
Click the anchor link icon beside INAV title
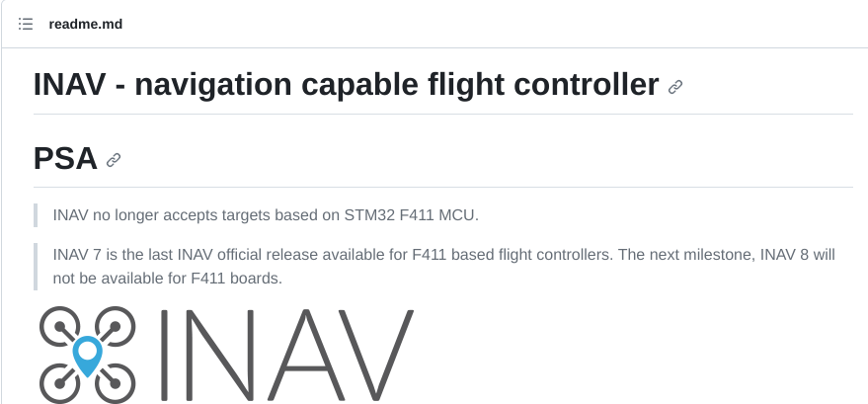click(674, 87)
